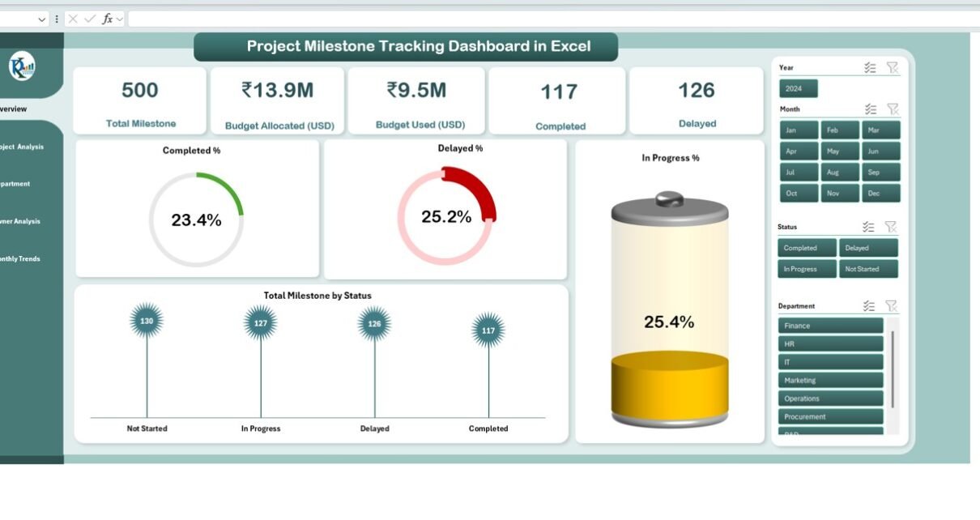Click the dashboard logo in sidebar
980x520 pixels.
click(22, 66)
